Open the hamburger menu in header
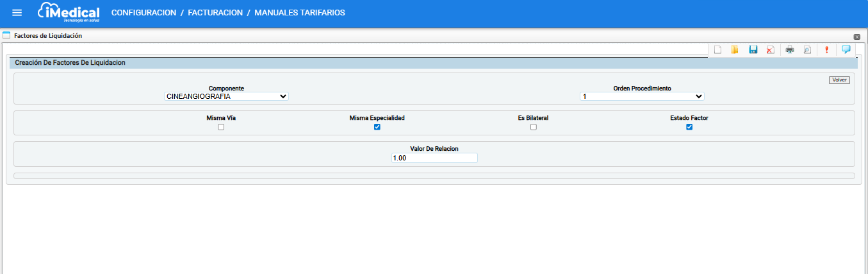The width and height of the screenshot is (868, 274). coord(17,13)
